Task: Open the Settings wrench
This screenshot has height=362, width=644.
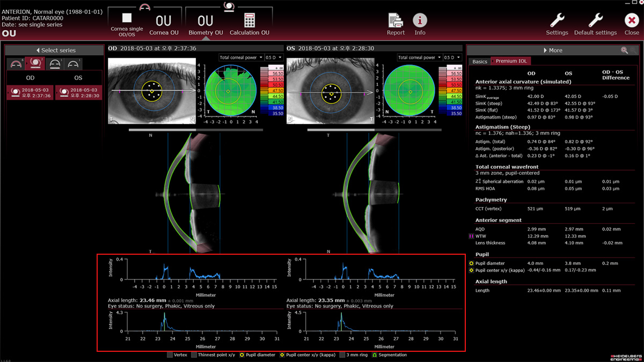Action: (x=557, y=24)
